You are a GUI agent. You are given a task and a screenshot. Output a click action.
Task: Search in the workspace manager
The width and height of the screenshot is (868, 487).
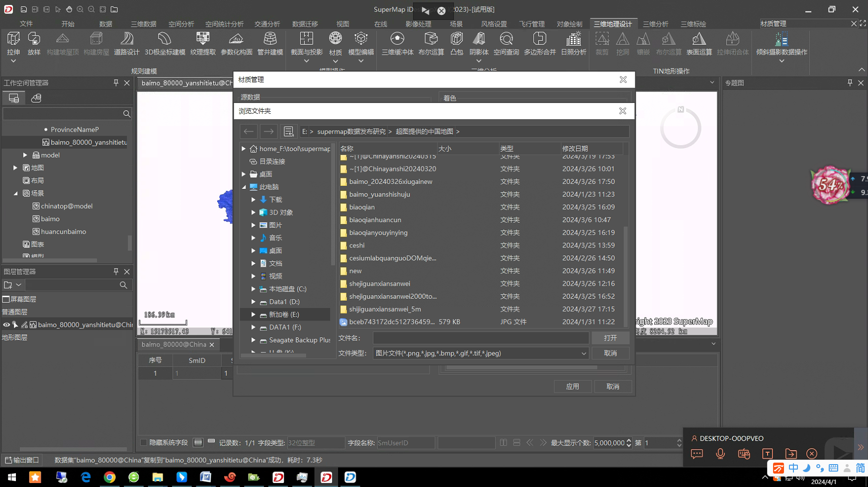(x=127, y=114)
